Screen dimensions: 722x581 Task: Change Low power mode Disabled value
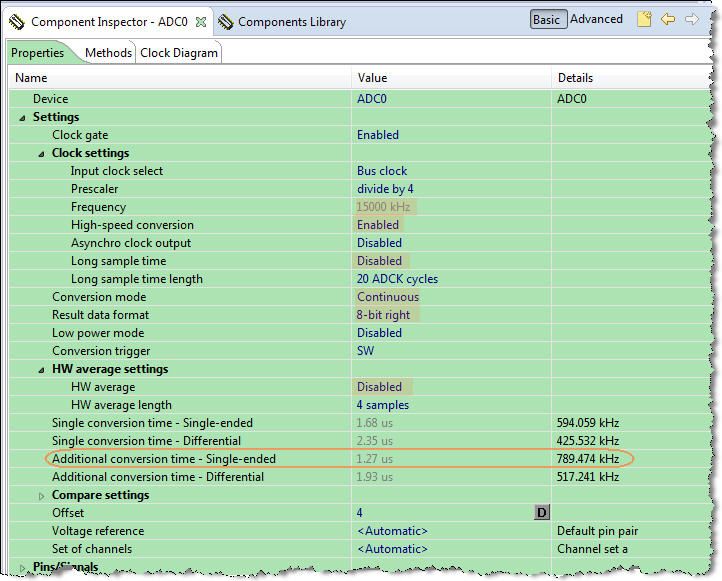click(379, 332)
